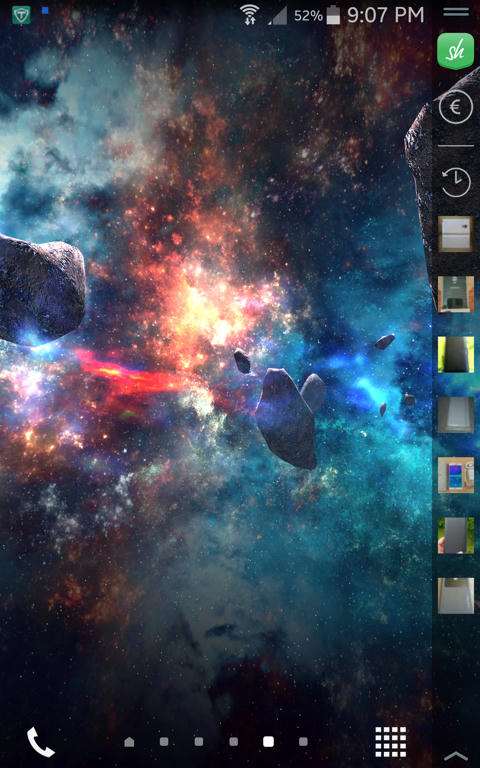The width and height of the screenshot is (480, 768).
Task: Tap the Euro currency circle icon
Action: (x=456, y=107)
